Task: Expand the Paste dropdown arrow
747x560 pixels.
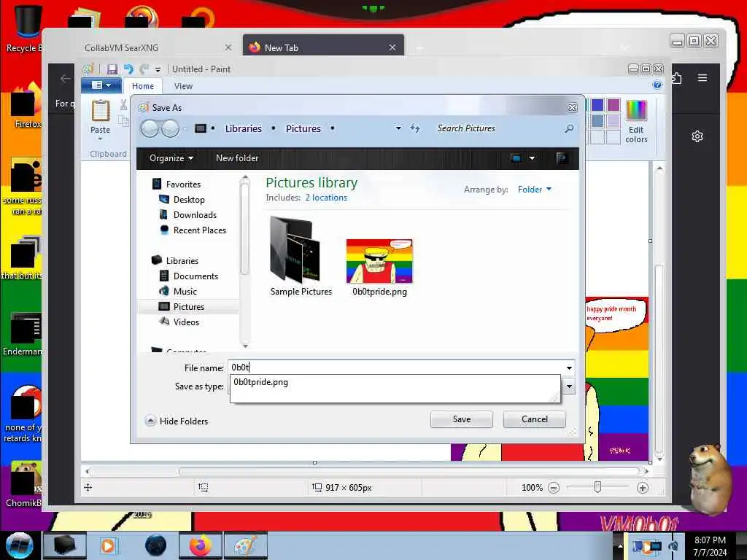Action: click(100, 139)
